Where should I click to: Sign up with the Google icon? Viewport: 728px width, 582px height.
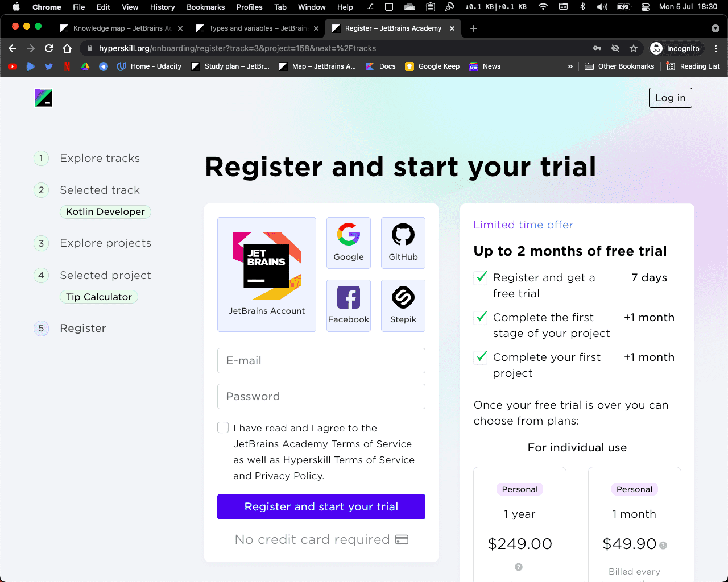349,243
